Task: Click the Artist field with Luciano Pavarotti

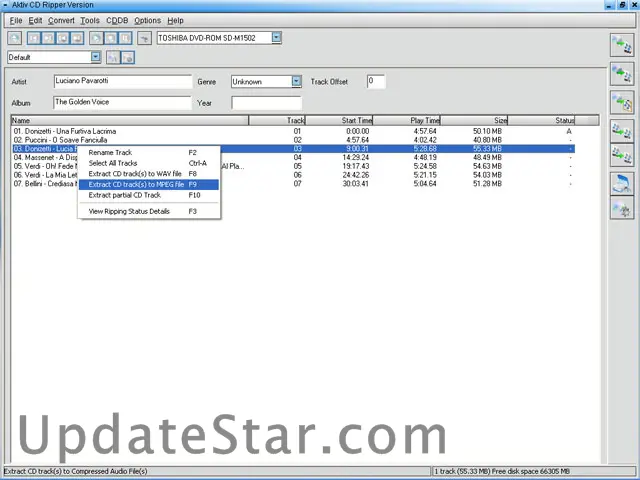Action: 122,81
